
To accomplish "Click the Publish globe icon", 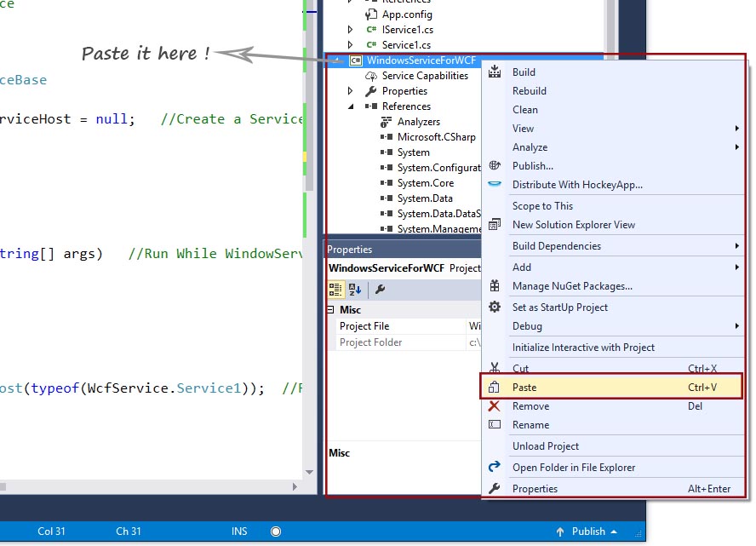I will (x=494, y=165).
